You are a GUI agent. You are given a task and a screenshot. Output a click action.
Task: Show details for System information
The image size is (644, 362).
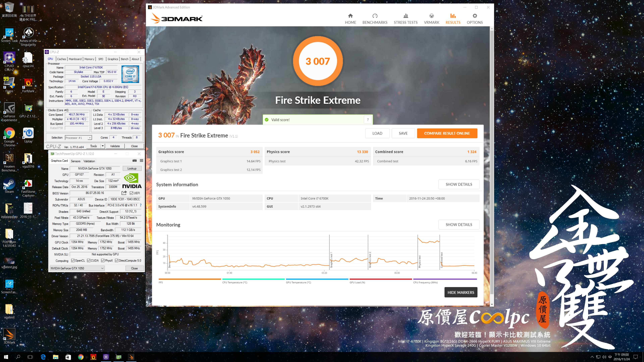click(459, 184)
